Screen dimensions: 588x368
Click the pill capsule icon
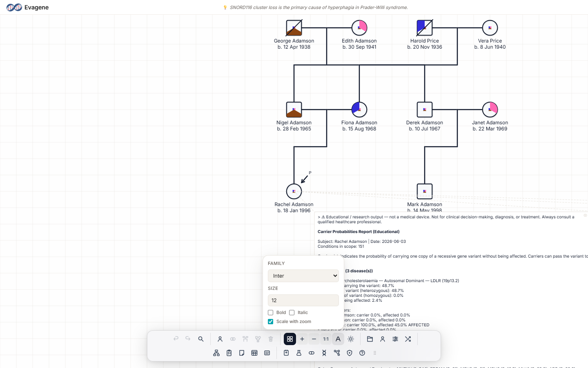(x=312, y=353)
